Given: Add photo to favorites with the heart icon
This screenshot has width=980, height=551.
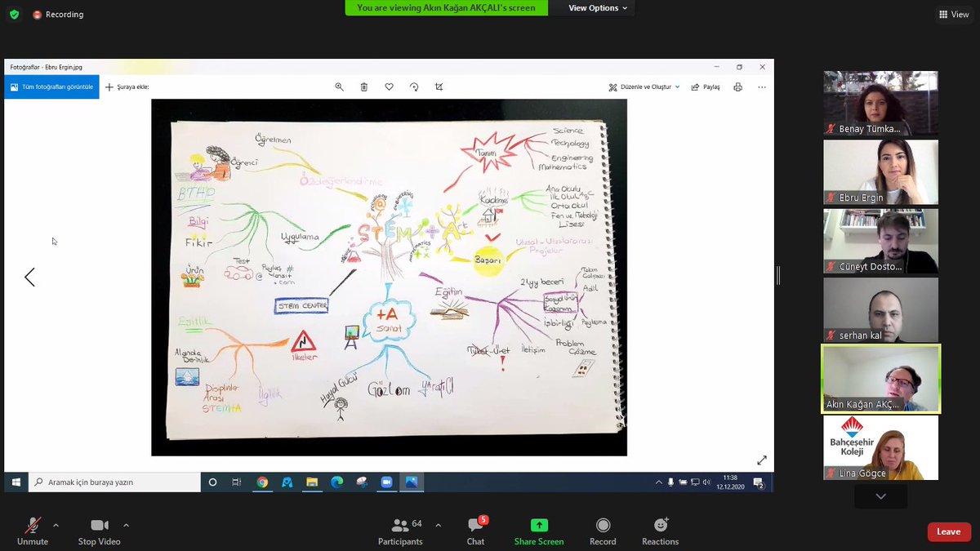Looking at the screenshot, I should coord(389,87).
